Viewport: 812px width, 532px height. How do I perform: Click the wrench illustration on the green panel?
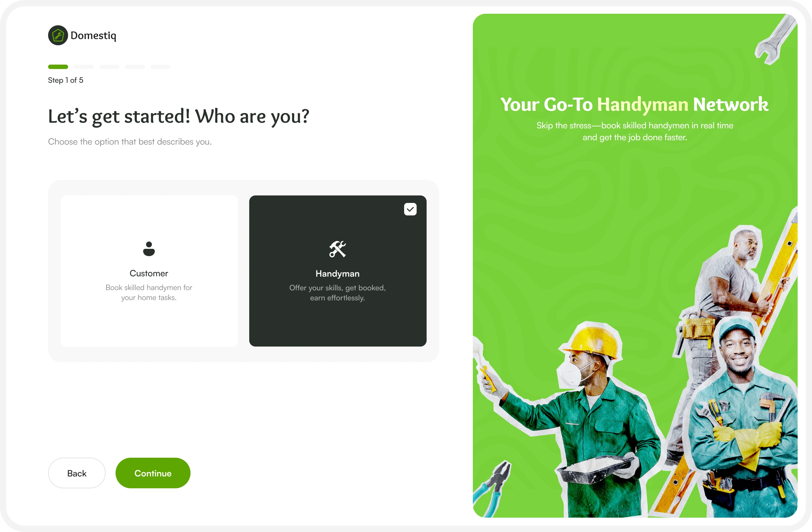(775, 40)
